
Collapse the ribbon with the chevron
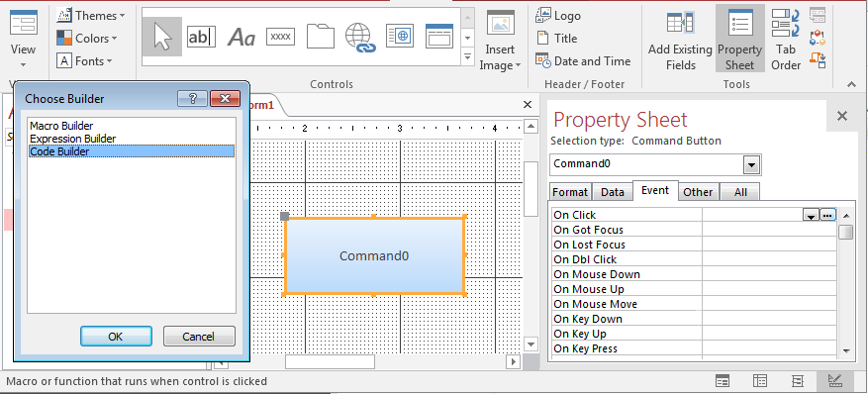(851, 84)
